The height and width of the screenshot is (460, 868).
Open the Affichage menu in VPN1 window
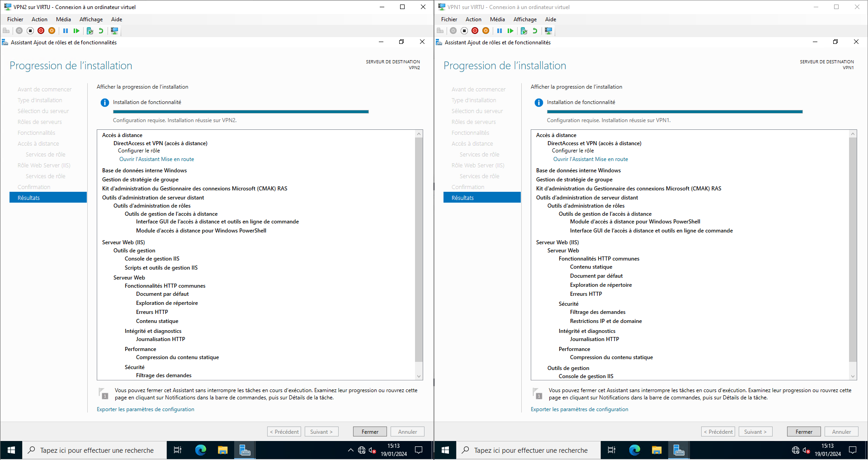pyautogui.click(x=525, y=19)
